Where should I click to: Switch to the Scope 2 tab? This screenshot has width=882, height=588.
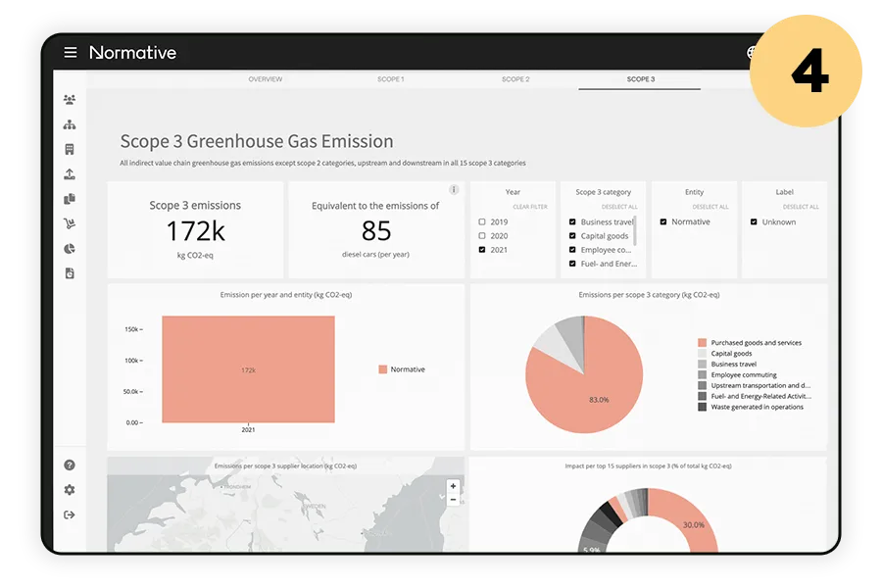515,79
